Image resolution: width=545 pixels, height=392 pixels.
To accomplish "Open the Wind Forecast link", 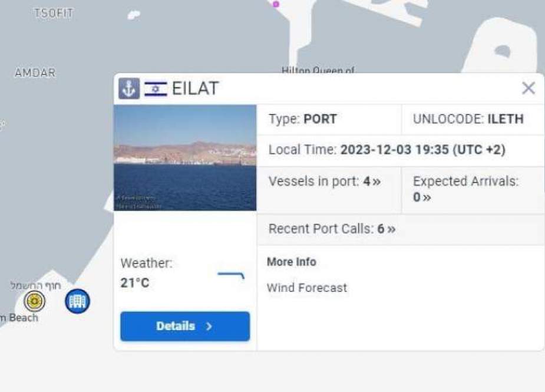I will (x=307, y=288).
